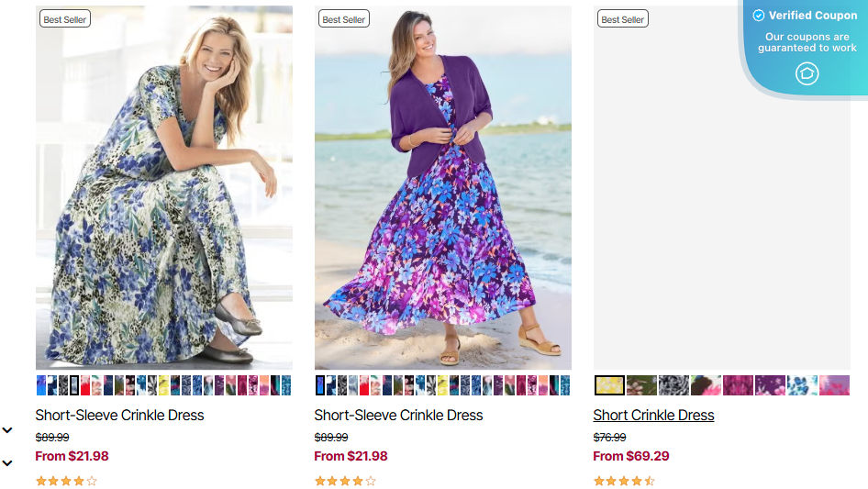Select the last pink swatch for Short Crinkle Dress
Image resolution: width=868 pixels, height=489 pixels.
click(834, 385)
